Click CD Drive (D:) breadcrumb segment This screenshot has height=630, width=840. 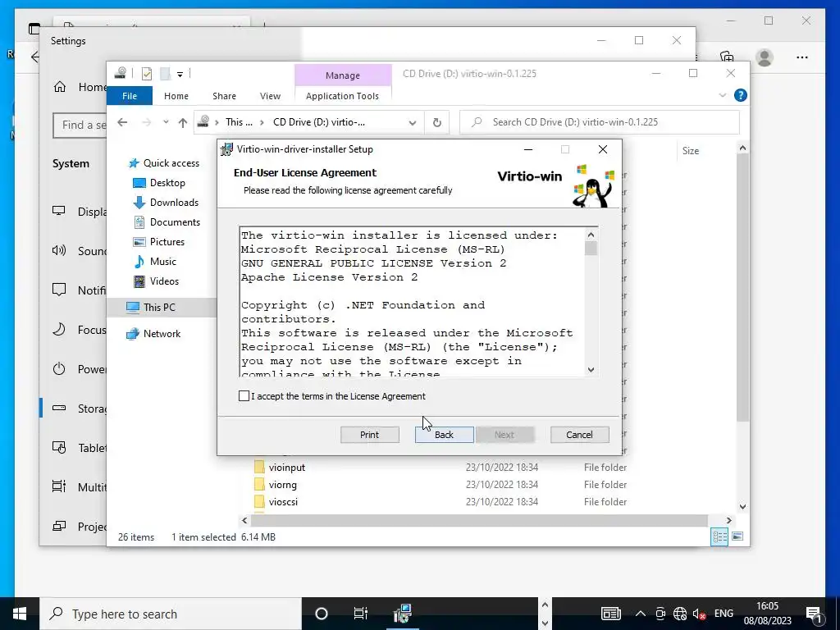319,122
